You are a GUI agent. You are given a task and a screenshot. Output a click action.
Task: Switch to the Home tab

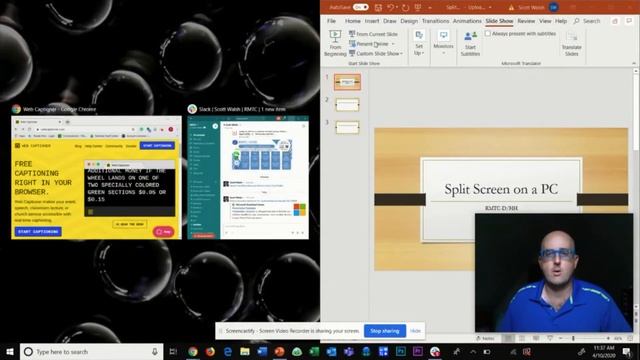click(353, 21)
